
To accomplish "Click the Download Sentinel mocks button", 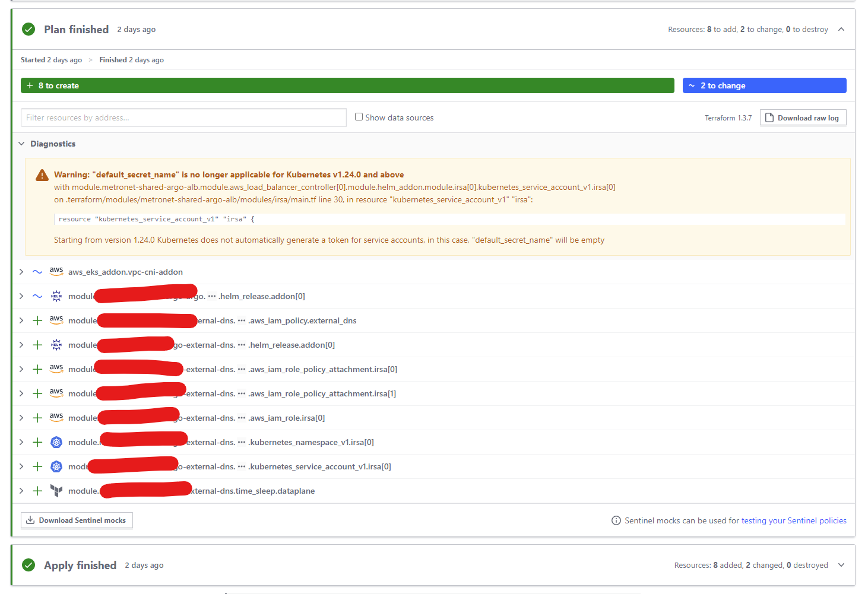I will (77, 520).
